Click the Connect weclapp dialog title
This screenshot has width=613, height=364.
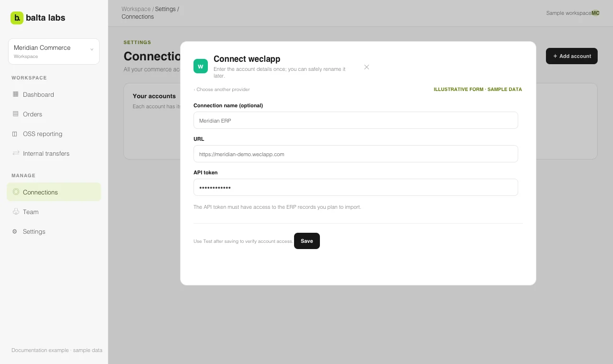247,59
